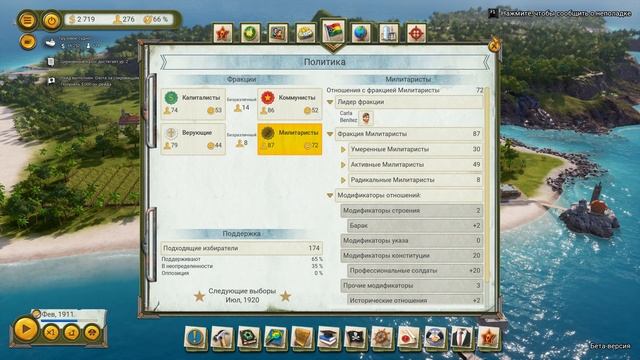The width and height of the screenshot is (640, 360).
Task: Click the flag task notification icon at left
Action: tap(51, 80)
